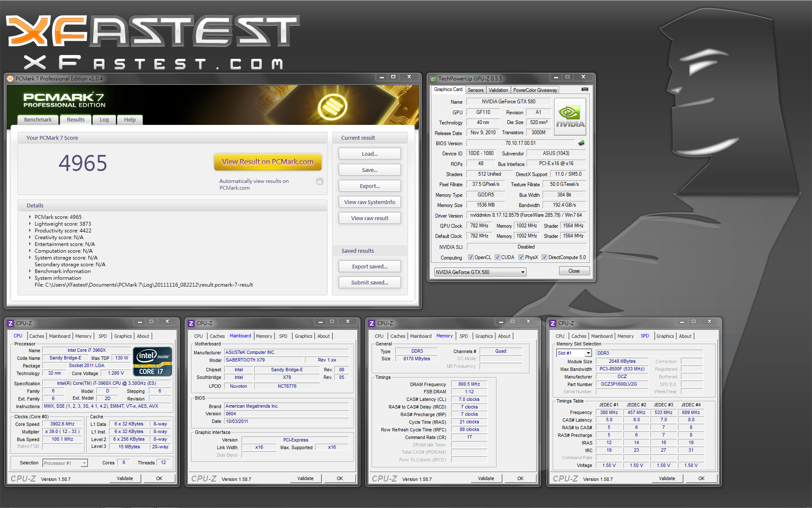
Task: Click the BIOS save chip icon in GPU-Z
Action: click(582, 143)
